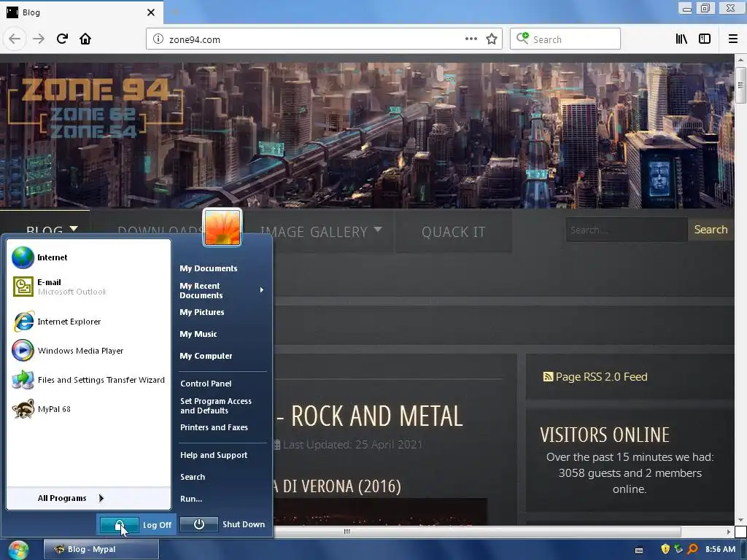This screenshot has width=747, height=560.
Task: Click the Log Off key icon
Action: point(119,525)
